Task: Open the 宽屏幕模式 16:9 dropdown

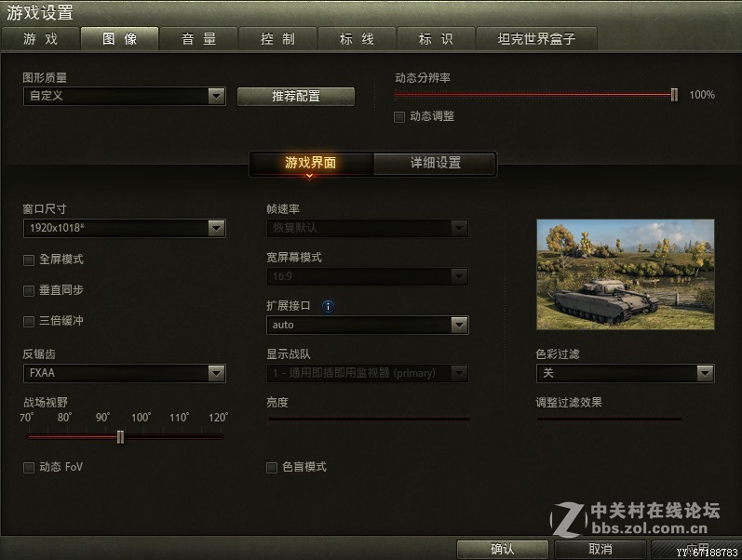Action: coord(368,276)
